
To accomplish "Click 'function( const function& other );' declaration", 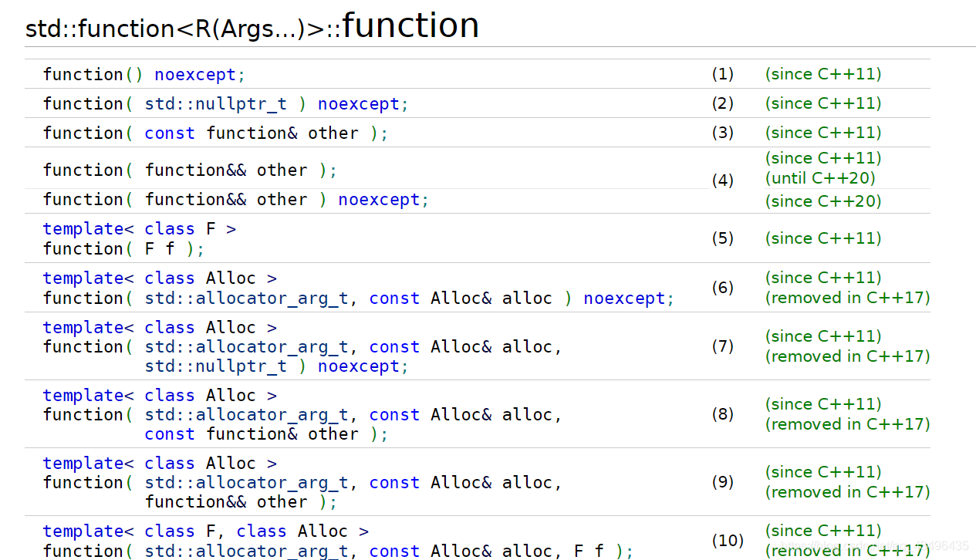I will click(215, 133).
